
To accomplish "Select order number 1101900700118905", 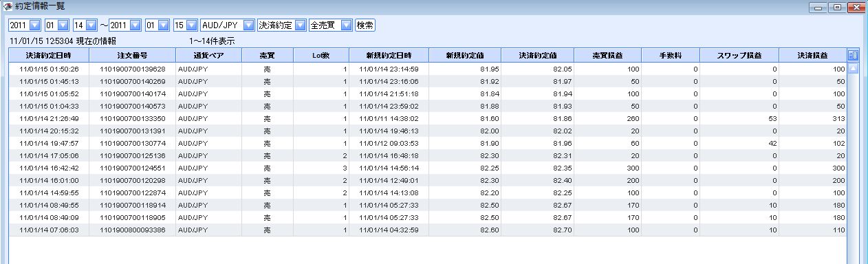I will [x=133, y=218].
